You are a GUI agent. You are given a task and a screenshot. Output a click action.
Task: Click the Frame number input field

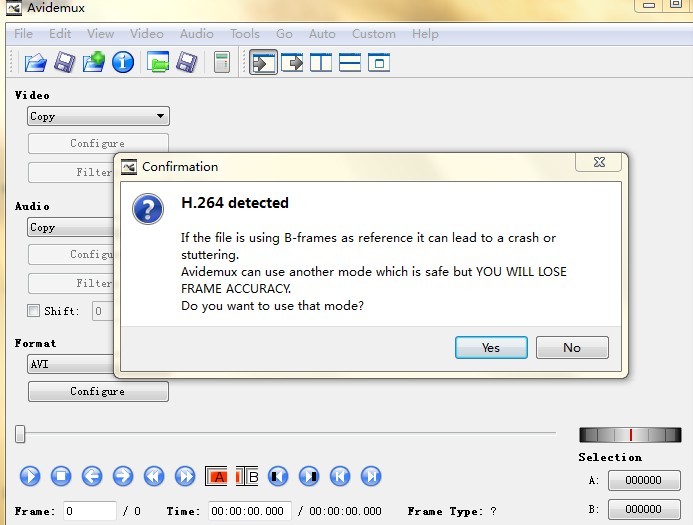coord(90,511)
